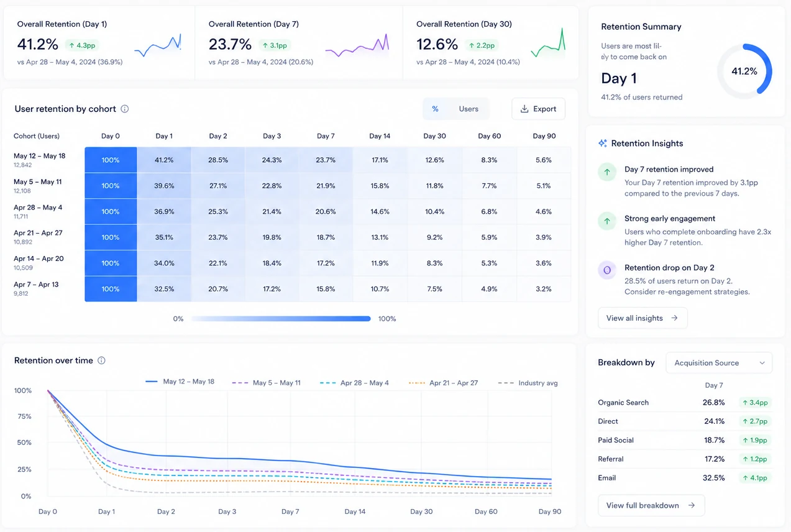The height and width of the screenshot is (532, 791).
Task: Click the 2.2pp badge on Day 30 card
Action: 482,45
